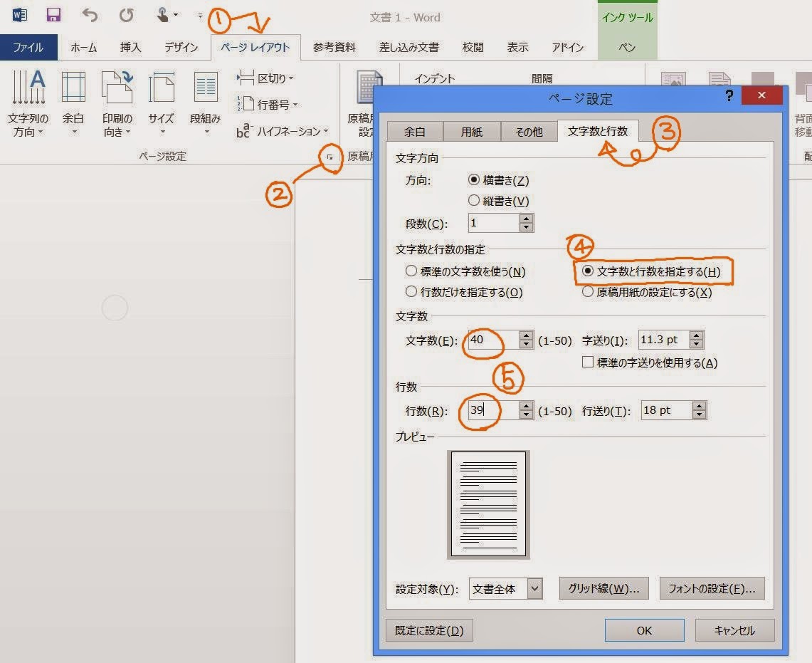Screen dimensions: 812x663
Task: Increase 行送り using its up stepper arrow
Action: (697, 406)
